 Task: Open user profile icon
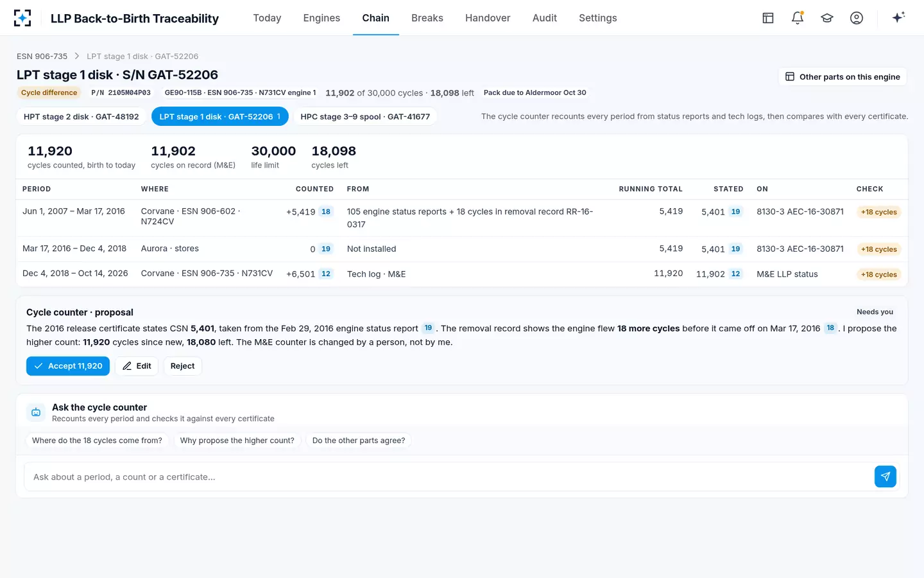click(857, 18)
